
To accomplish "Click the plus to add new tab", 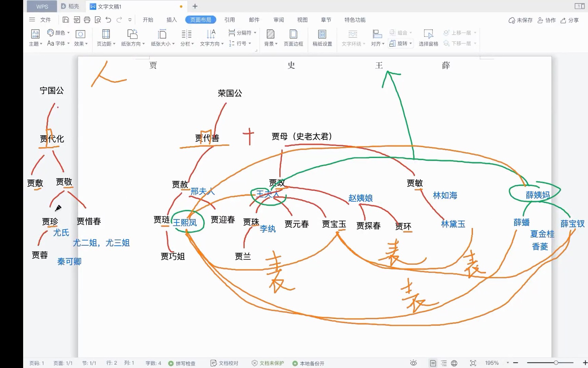I will (195, 6).
